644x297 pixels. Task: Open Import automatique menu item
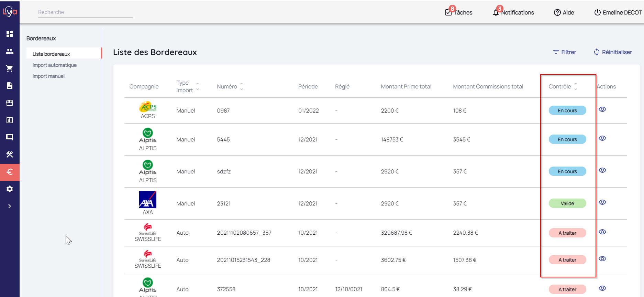pyautogui.click(x=54, y=65)
